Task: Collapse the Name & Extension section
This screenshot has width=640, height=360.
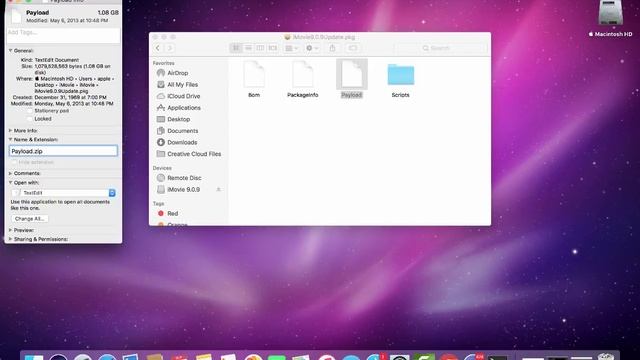Action: (x=11, y=140)
